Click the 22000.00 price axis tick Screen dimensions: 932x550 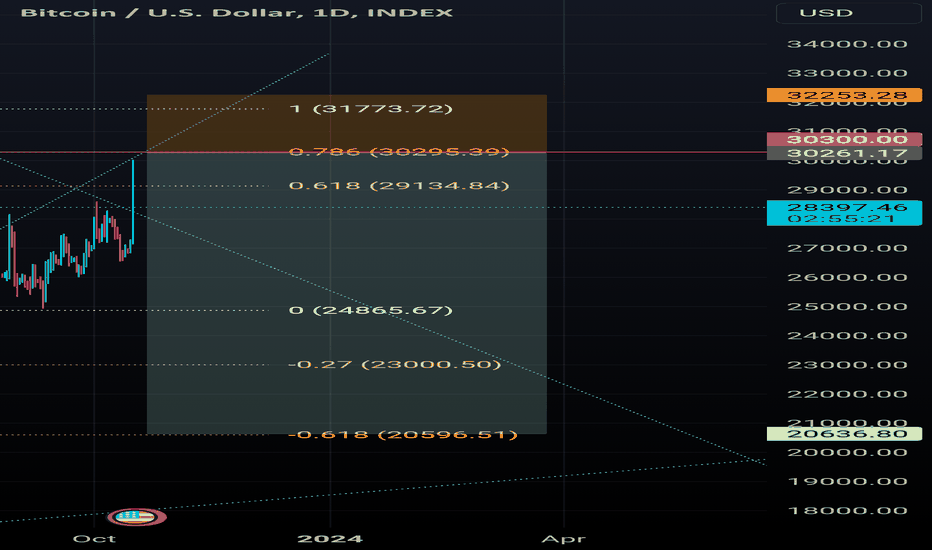click(x=847, y=394)
